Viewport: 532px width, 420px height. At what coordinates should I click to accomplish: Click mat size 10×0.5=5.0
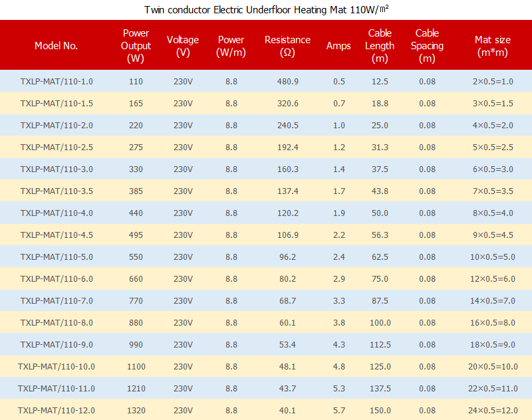[493, 257]
